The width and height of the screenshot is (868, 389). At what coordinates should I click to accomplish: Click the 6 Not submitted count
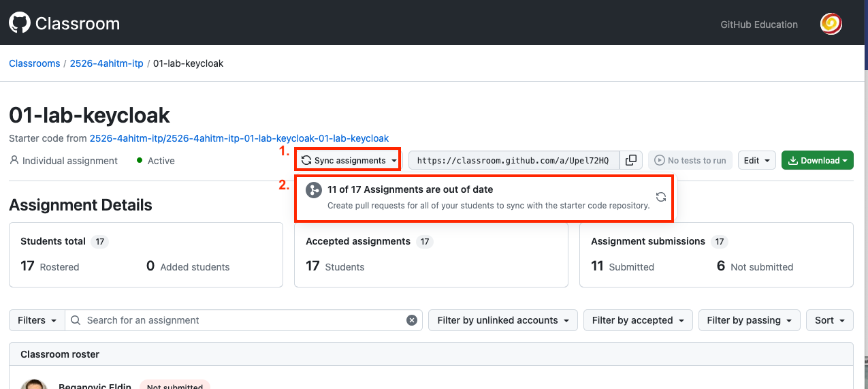click(x=755, y=266)
